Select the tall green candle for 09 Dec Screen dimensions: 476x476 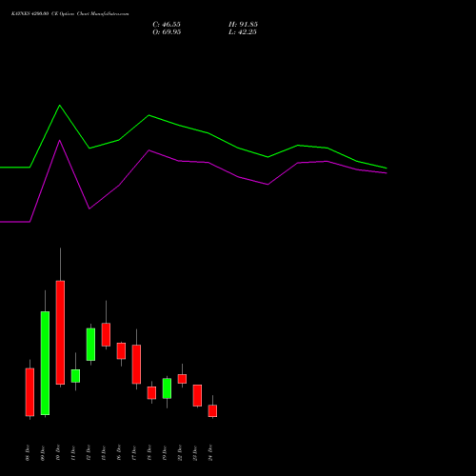click(45, 363)
